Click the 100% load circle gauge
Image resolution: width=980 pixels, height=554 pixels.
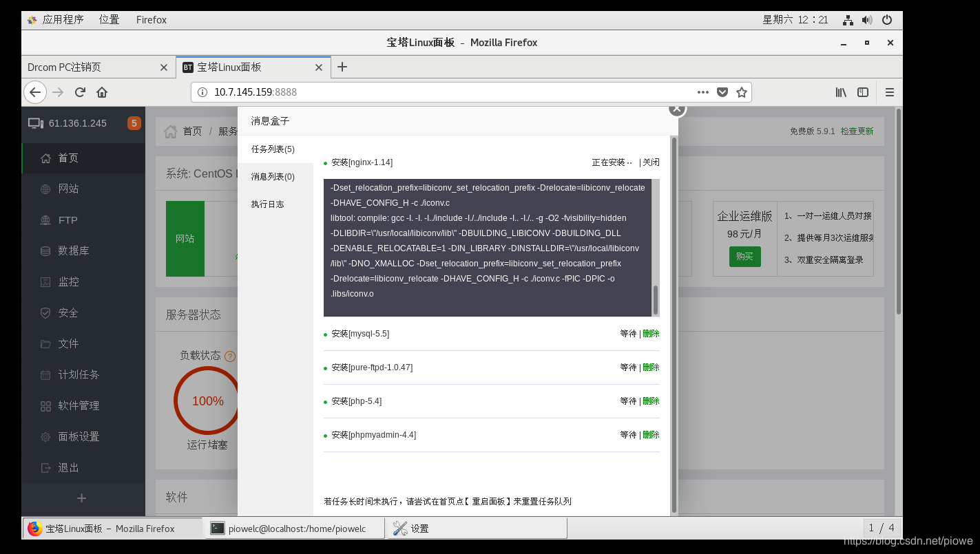coord(207,401)
